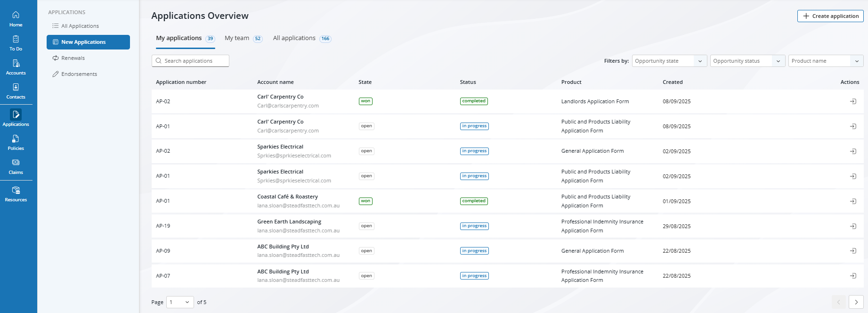Click action arrow for Green Earth Landscaping
The width and height of the screenshot is (868, 313).
852,226
